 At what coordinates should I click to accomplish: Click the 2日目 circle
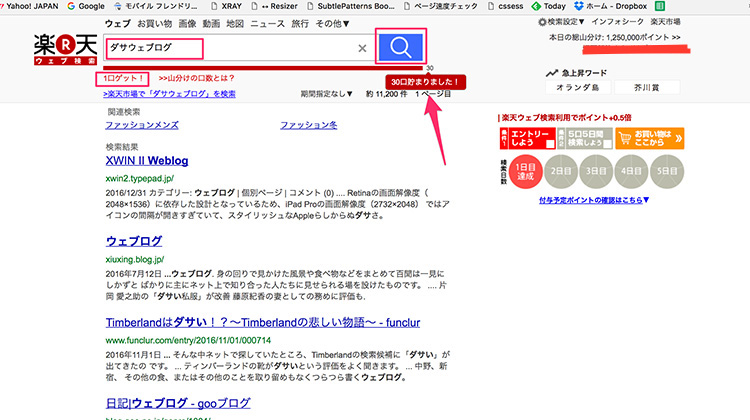tap(561, 171)
